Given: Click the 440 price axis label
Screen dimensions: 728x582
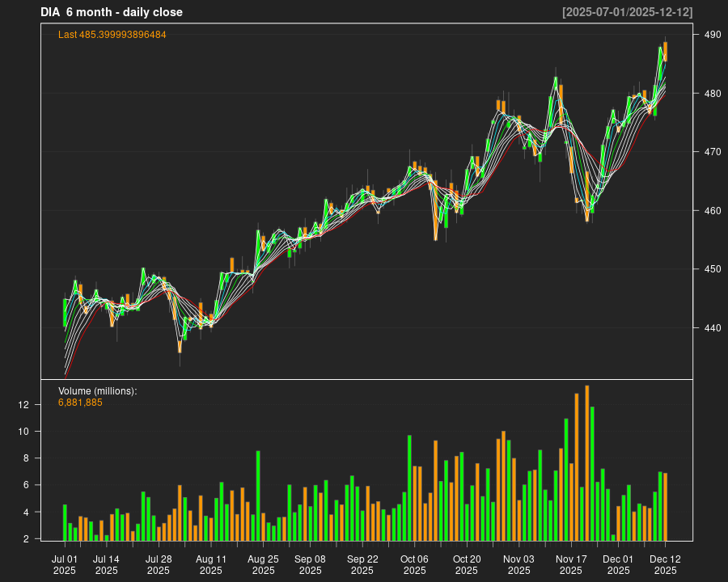Looking at the screenshot, I should point(713,328).
